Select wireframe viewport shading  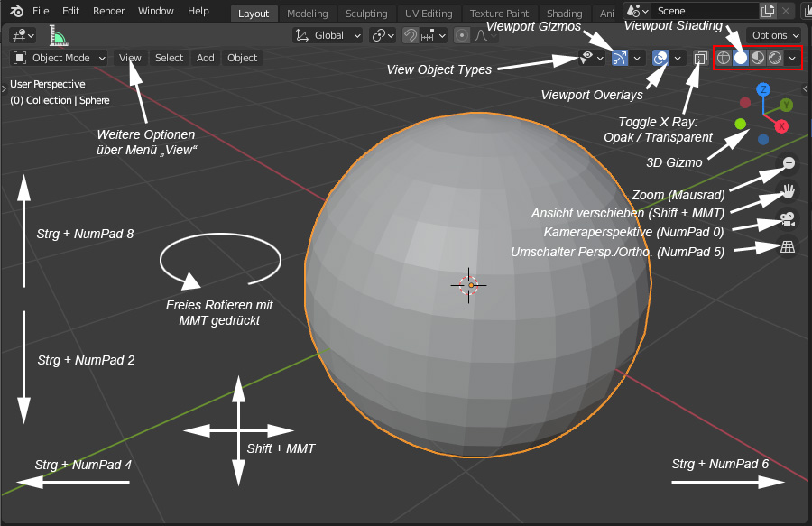click(724, 58)
